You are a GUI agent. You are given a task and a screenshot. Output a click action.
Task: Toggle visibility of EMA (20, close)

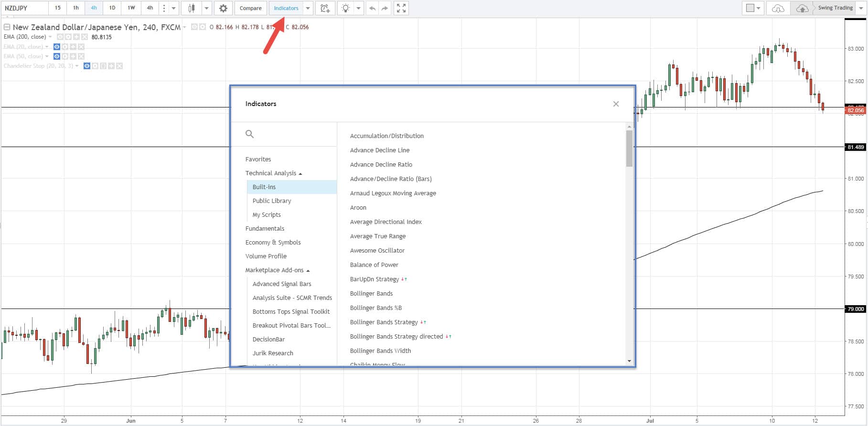tap(57, 47)
